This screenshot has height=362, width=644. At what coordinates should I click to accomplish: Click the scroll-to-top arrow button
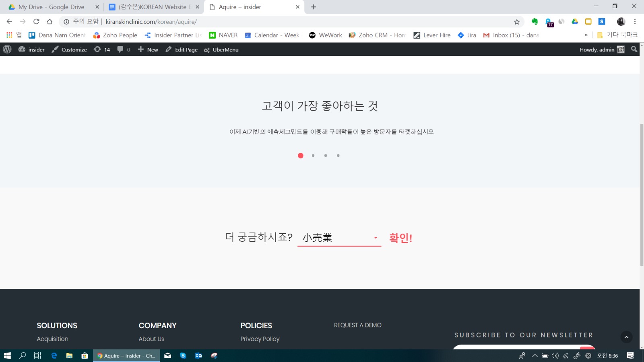(x=626, y=337)
